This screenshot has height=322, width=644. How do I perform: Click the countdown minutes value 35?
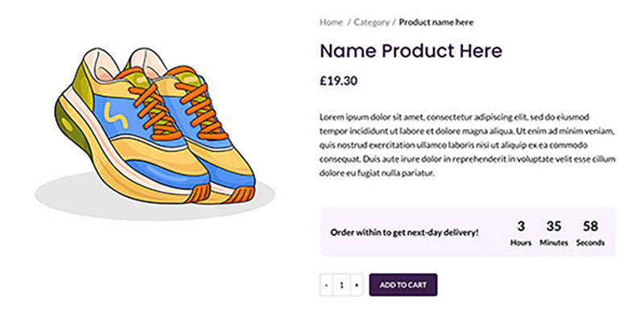point(554,226)
